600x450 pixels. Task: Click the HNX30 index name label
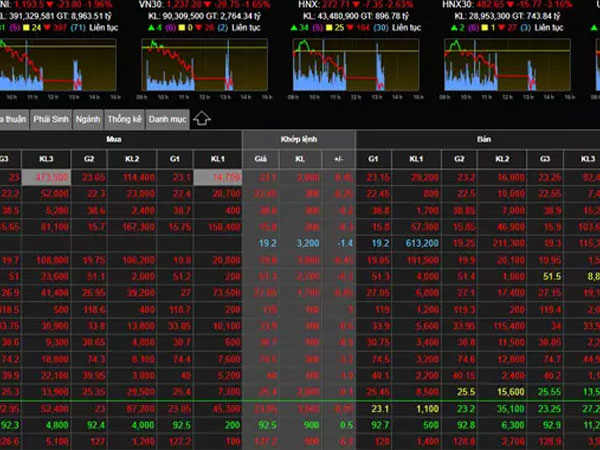(x=459, y=4)
